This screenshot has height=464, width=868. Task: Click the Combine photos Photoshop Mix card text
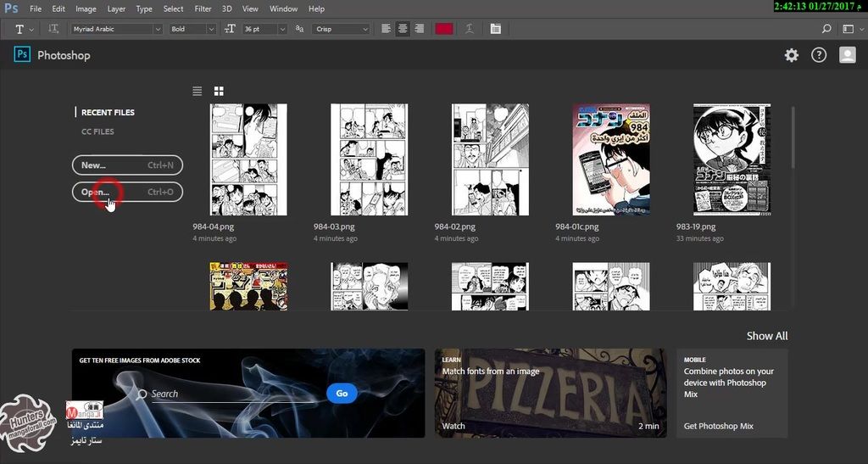728,383
